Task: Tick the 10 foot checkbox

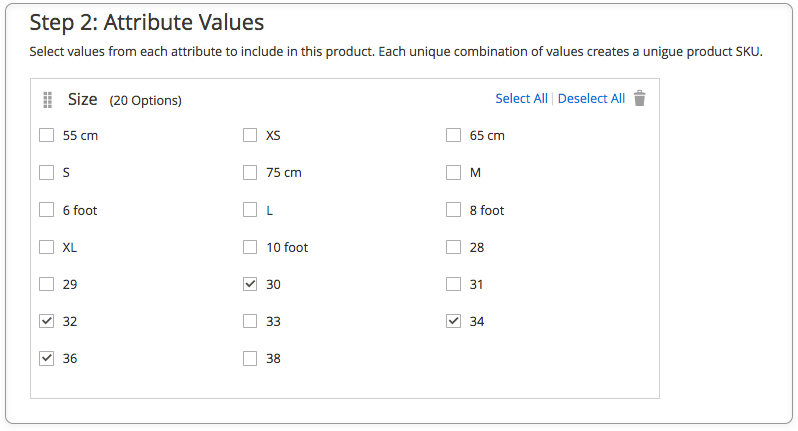Action: pyautogui.click(x=250, y=247)
